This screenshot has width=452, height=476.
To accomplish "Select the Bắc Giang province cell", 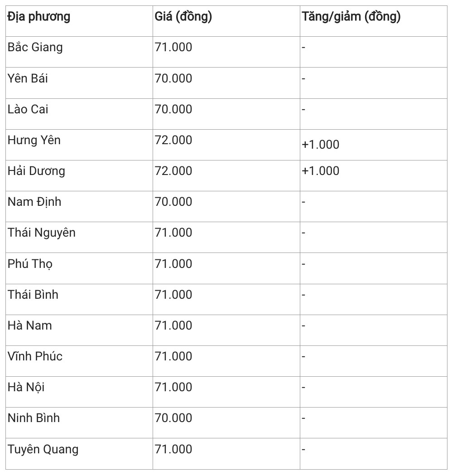I will click(x=35, y=47).
